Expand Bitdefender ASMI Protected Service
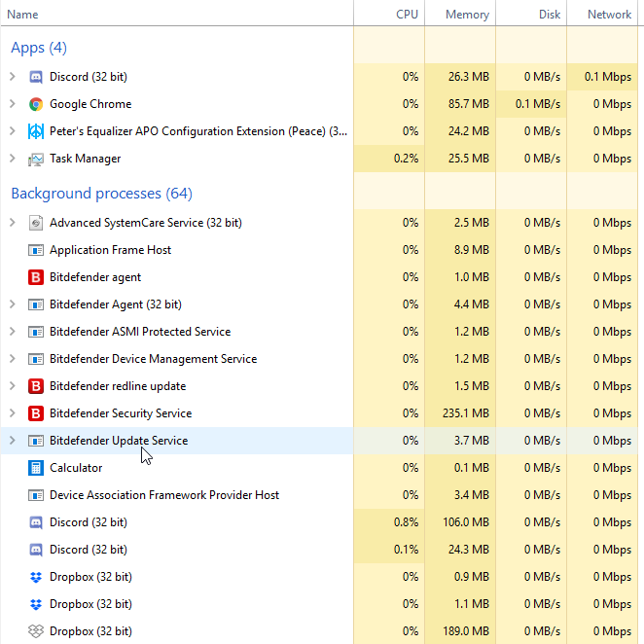This screenshot has height=644, width=644. [13, 332]
